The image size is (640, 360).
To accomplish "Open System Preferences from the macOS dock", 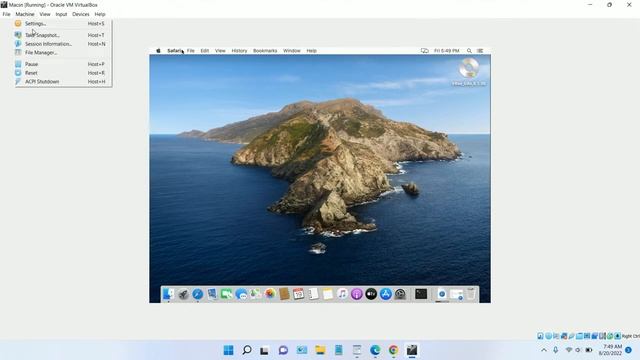I will click(400, 294).
